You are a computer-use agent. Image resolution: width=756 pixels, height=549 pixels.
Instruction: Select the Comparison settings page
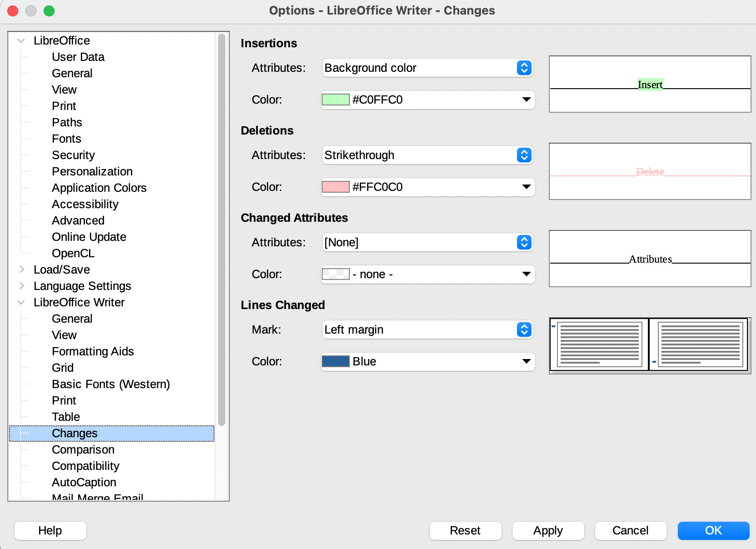tap(83, 449)
